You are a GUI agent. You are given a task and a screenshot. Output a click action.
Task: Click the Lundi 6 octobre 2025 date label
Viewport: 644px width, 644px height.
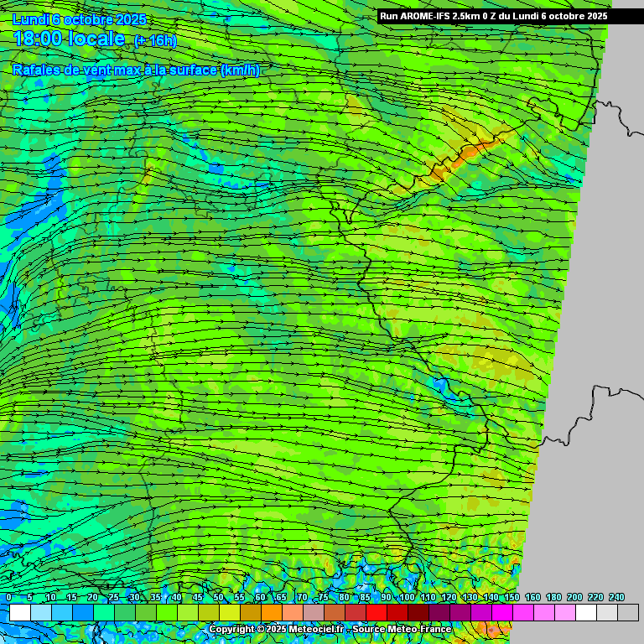[x=80, y=19]
